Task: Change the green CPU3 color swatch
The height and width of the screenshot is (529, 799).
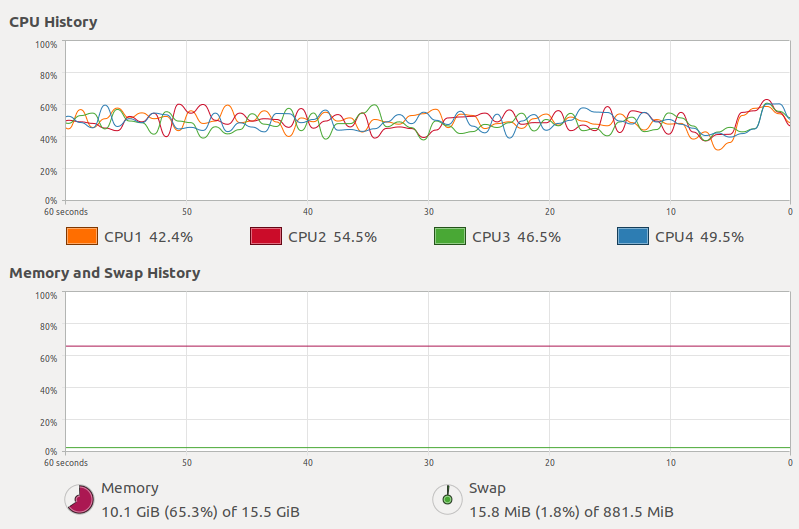Action: [449, 237]
